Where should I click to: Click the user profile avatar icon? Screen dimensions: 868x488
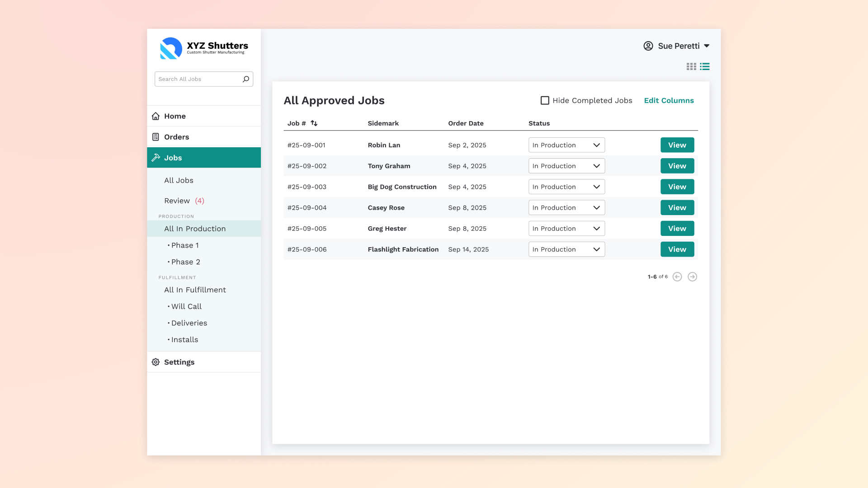(648, 46)
